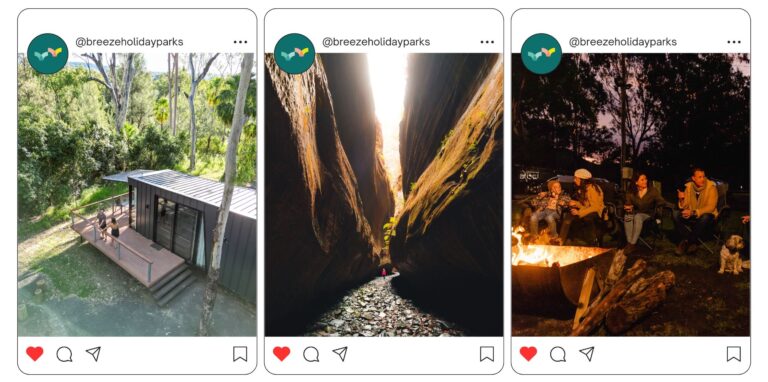Save the canyon post with bookmark icon

487,354
